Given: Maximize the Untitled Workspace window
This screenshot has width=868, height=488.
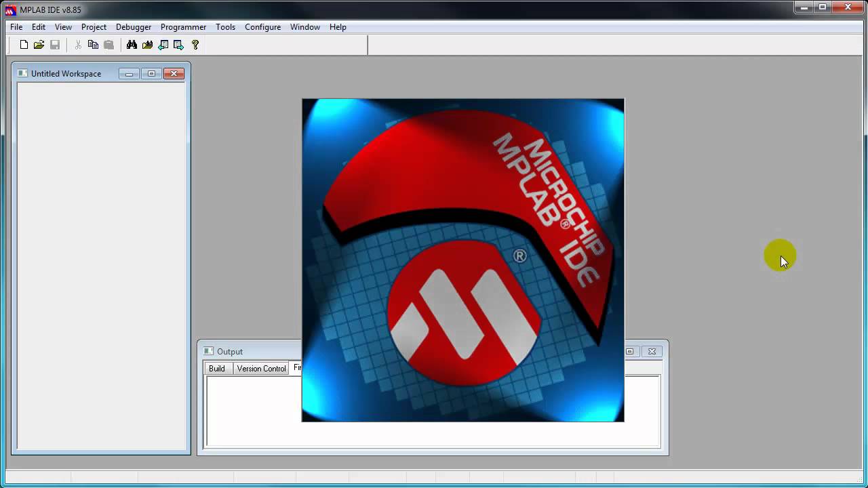Looking at the screenshot, I should 151,74.
